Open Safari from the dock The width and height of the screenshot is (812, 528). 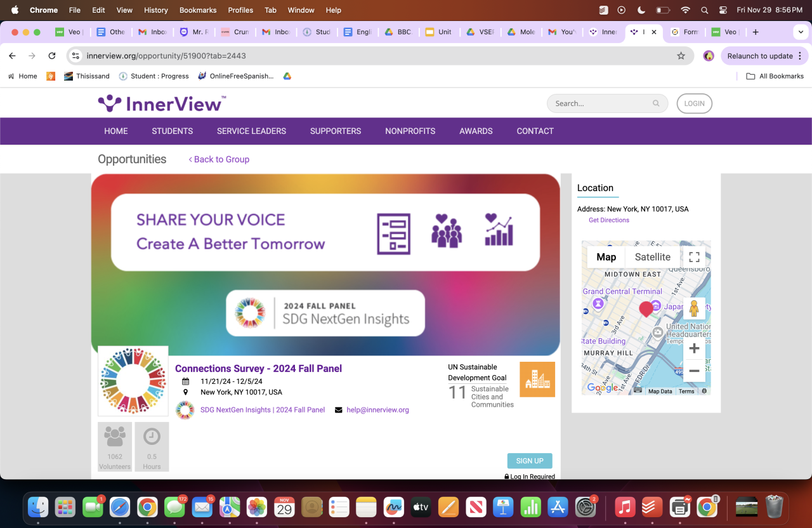coord(120,506)
